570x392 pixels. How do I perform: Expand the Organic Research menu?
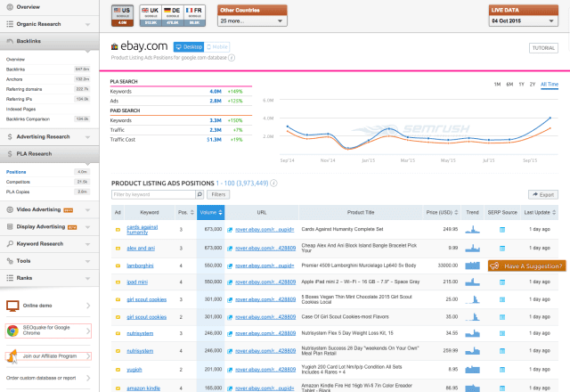49,24
